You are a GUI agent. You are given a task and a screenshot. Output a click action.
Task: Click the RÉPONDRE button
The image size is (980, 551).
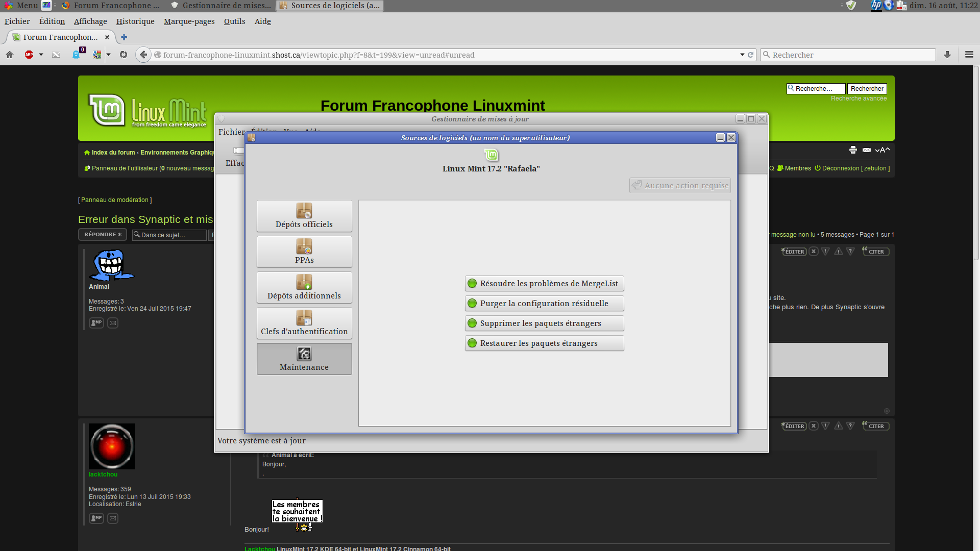coord(103,235)
